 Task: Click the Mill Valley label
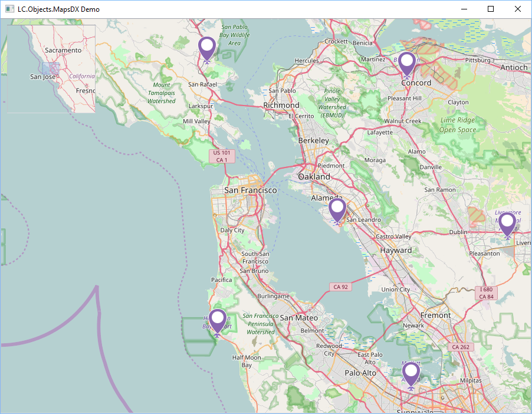[196, 121]
